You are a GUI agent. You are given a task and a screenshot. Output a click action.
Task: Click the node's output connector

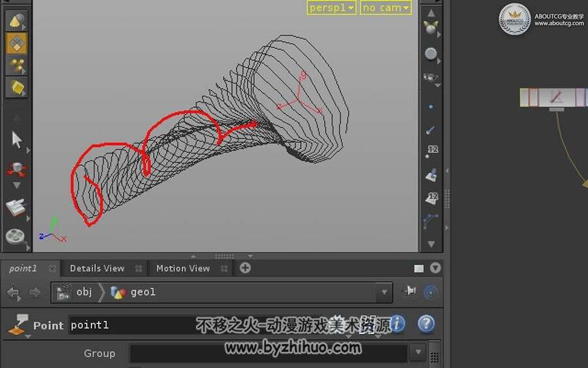coord(557,110)
